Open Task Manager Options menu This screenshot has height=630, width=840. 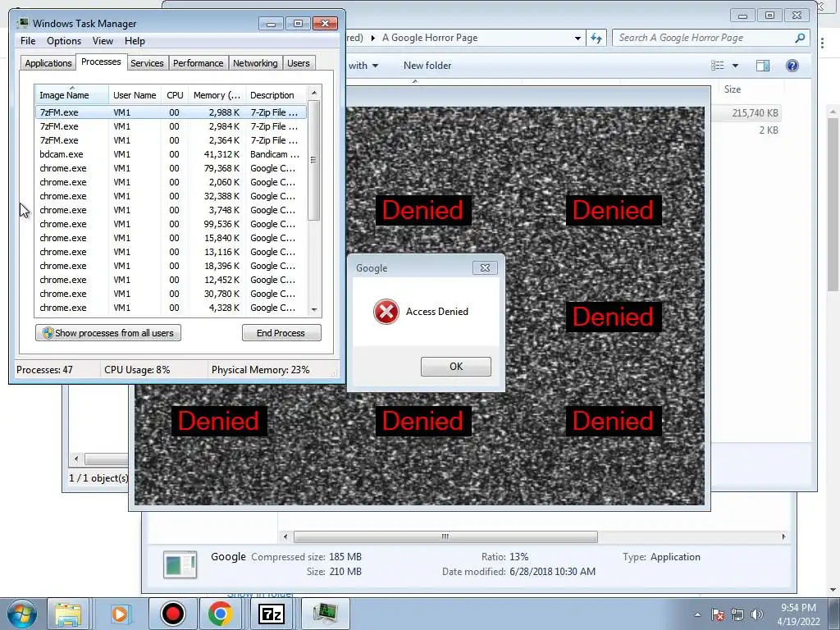tap(64, 41)
